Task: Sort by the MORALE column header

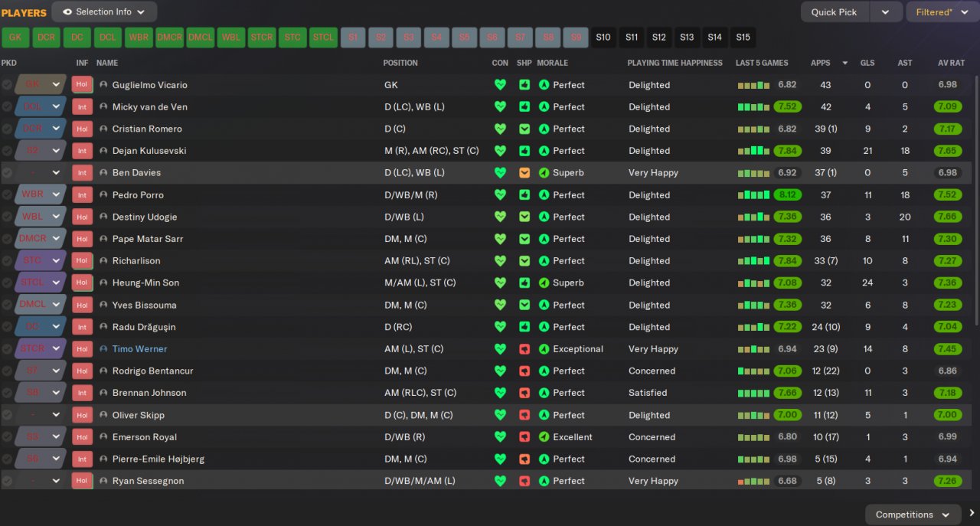Action: click(553, 63)
